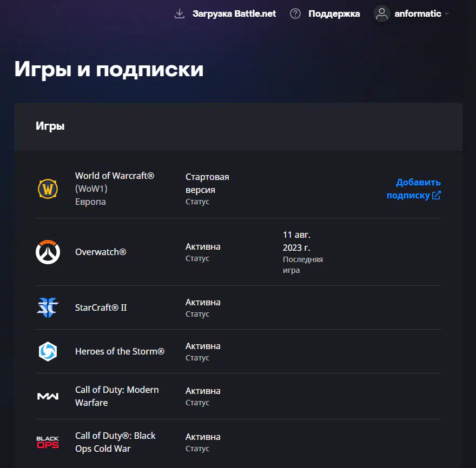Click the World of Warcraft logo icon

pos(48,189)
